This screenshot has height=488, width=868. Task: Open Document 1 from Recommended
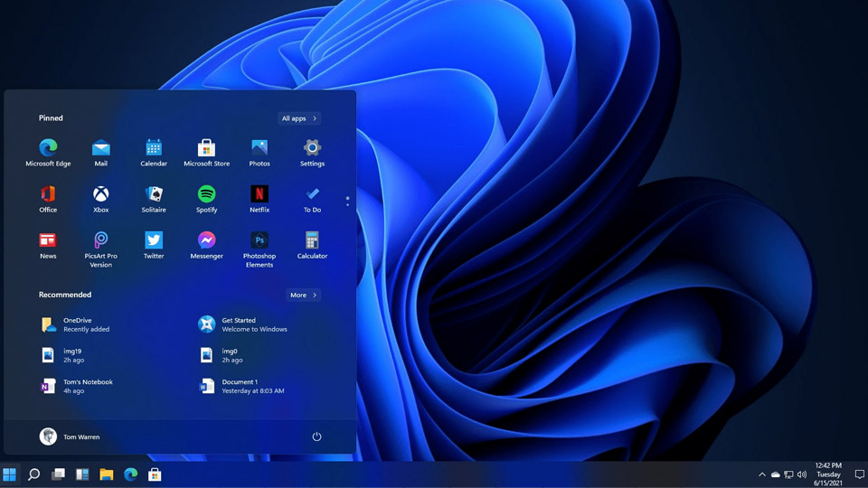(240, 386)
